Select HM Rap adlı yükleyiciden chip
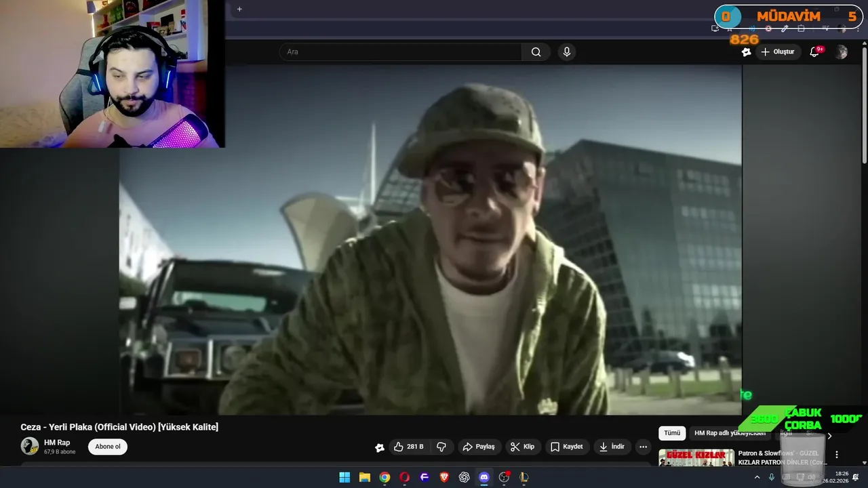Viewport: 868px width, 488px height. (x=730, y=433)
